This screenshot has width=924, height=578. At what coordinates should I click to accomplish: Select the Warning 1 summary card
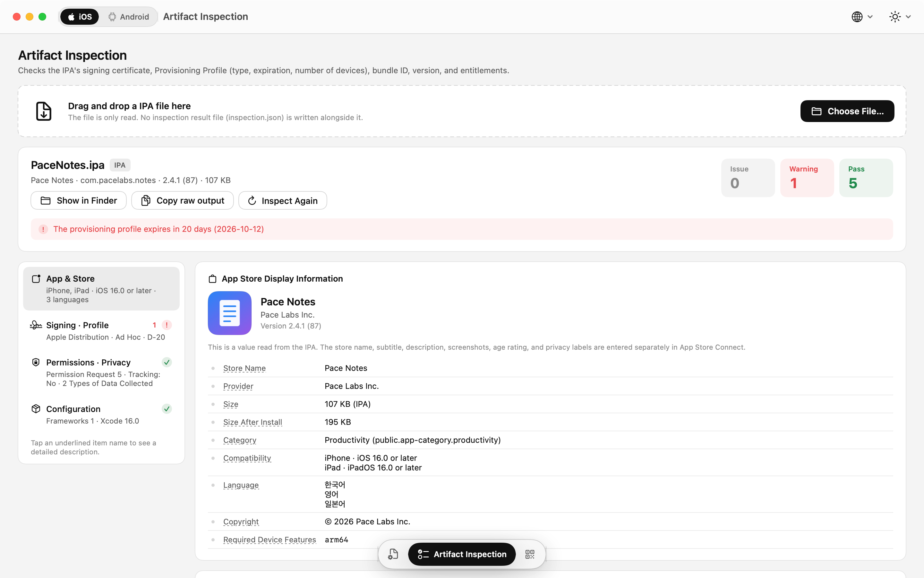(807, 178)
